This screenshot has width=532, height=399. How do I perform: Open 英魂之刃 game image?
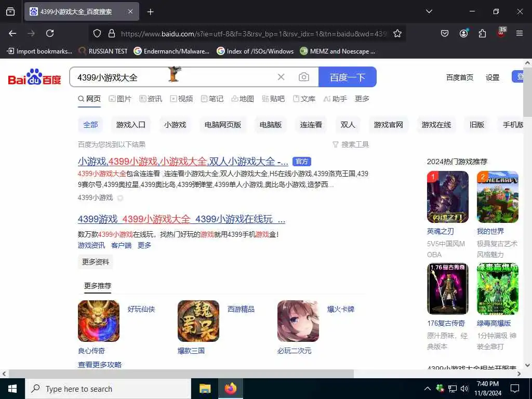point(448,197)
